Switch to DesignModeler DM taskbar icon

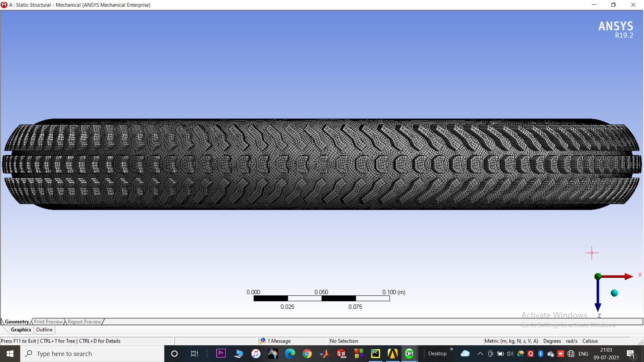click(x=410, y=354)
